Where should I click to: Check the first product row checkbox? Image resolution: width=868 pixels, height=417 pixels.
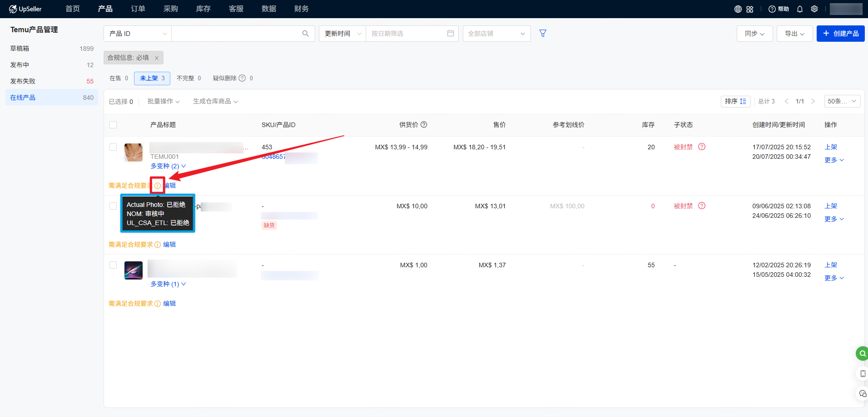(113, 147)
